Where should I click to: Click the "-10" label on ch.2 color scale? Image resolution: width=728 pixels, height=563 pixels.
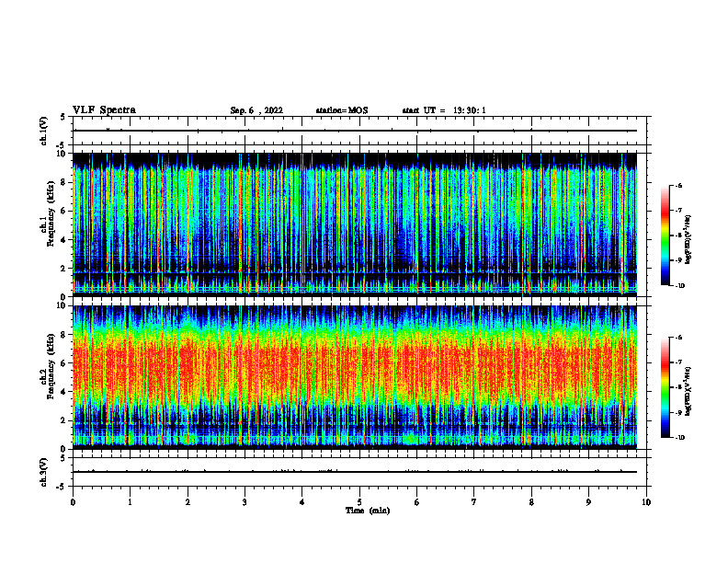pyautogui.click(x=679, y=438)
